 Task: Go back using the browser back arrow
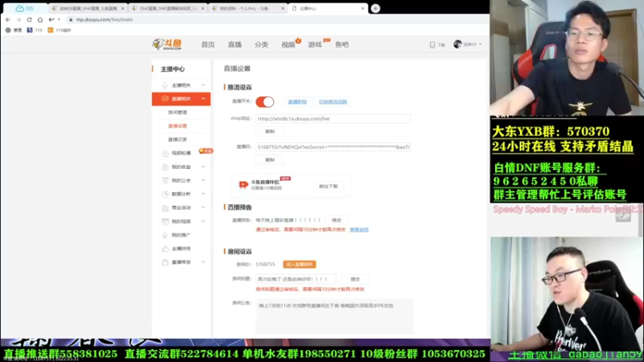pos(8,19)
